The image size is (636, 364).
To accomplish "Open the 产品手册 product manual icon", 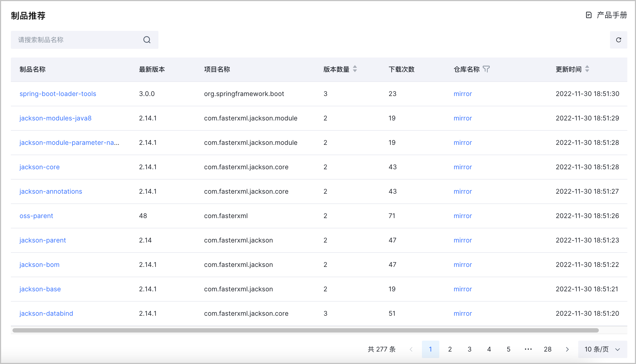I will pyautogui.click(x=589, y=15).
